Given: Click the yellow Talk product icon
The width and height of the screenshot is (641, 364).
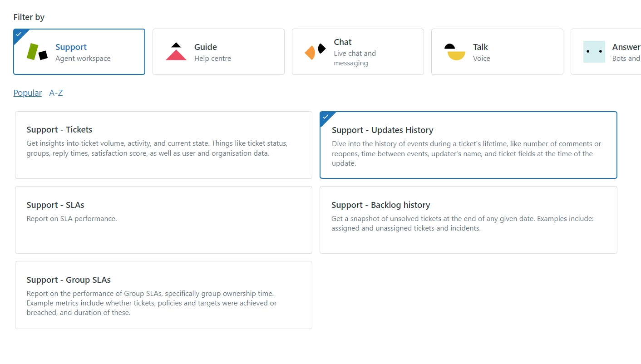Looking at the screenshot, I should click(x=455, y=52).
